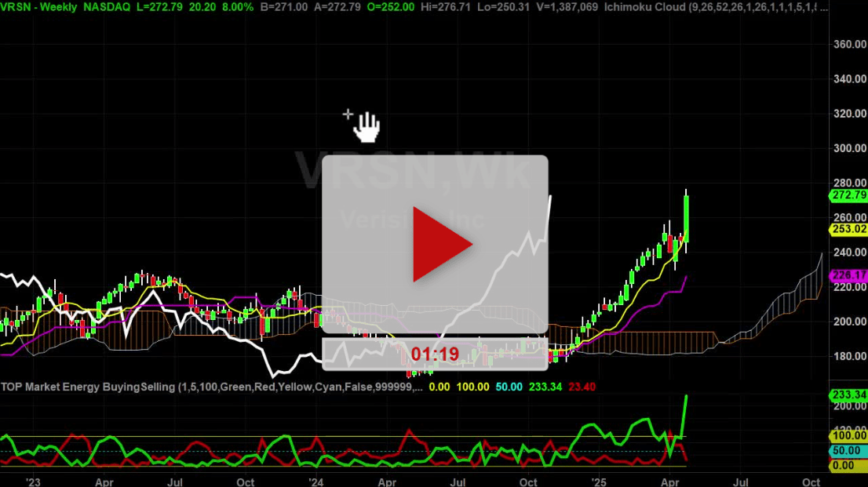This screenshot has width=868, height=487.
Task: Click the green 272.79 last-price tag
Action: coord(848,194)
